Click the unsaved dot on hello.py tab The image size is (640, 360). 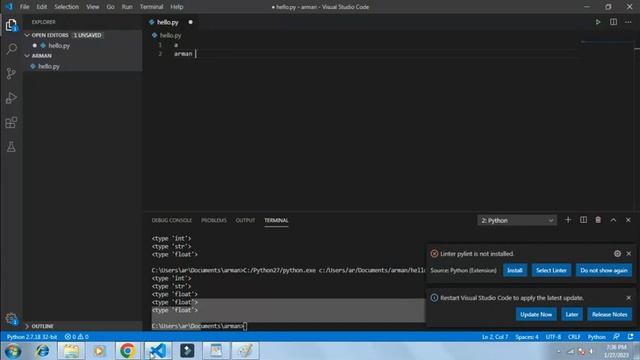click(191, 22)
